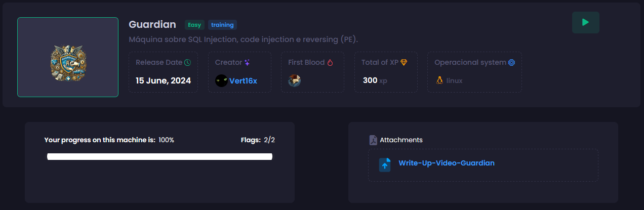644x210 pixels.
Task: Click the clock icon beside Release Date
Action: point(187,63)
